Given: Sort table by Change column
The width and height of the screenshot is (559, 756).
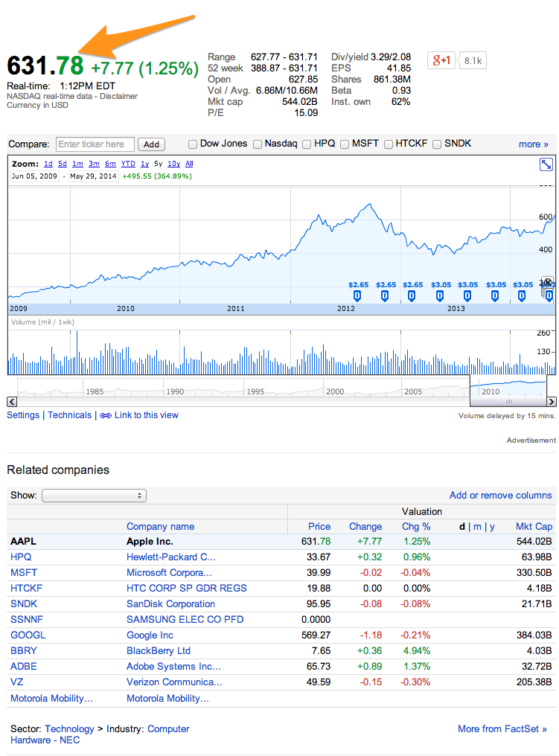Looking at the screenshot, I should coord(365,527).
